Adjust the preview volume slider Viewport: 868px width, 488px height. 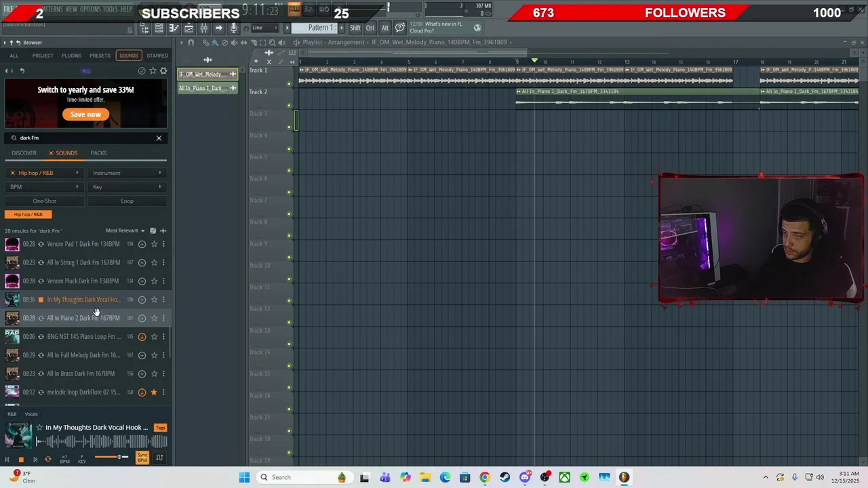[111, 457]
